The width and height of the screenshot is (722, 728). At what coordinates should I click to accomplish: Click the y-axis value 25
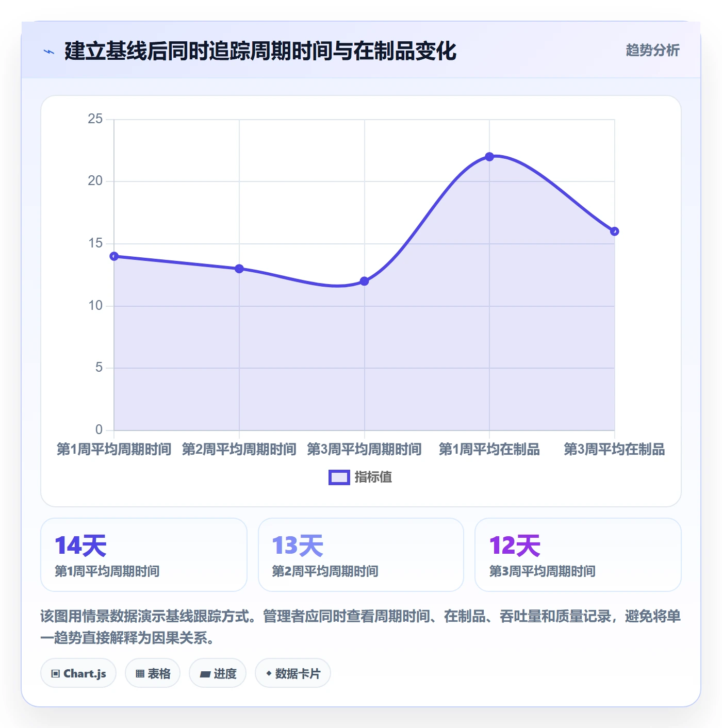click(95, 119)
